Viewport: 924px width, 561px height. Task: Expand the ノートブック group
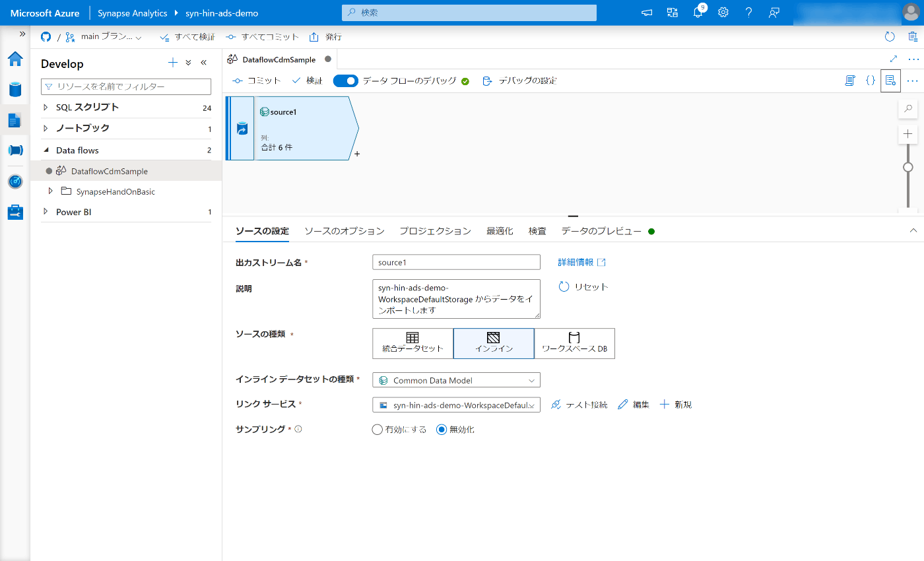(x=46, y=128)
